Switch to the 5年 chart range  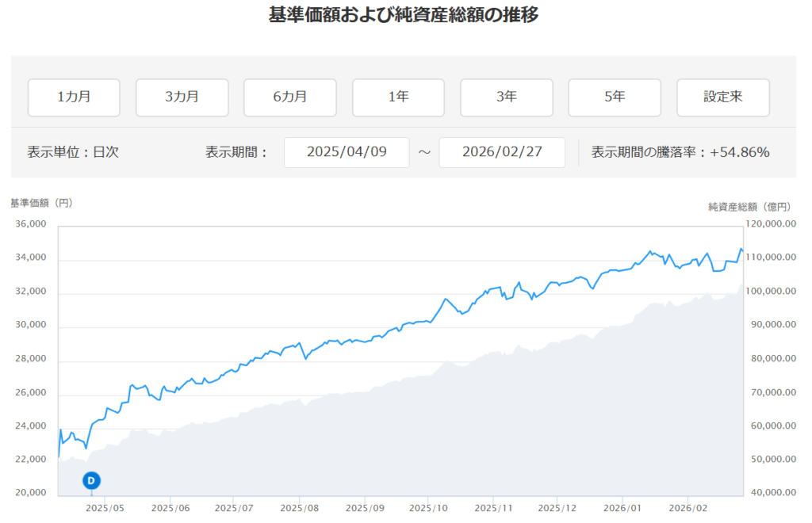(x=615, y=97)
